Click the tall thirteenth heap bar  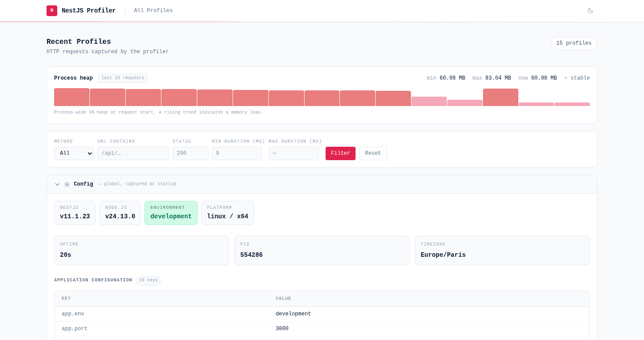pos(500,98)
